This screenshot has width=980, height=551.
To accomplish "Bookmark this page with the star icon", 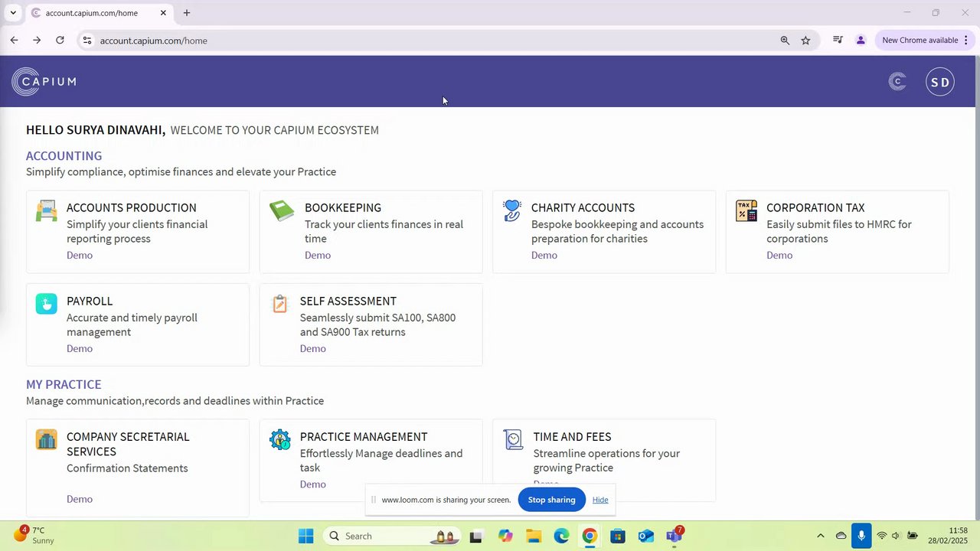I will (805, 41).
